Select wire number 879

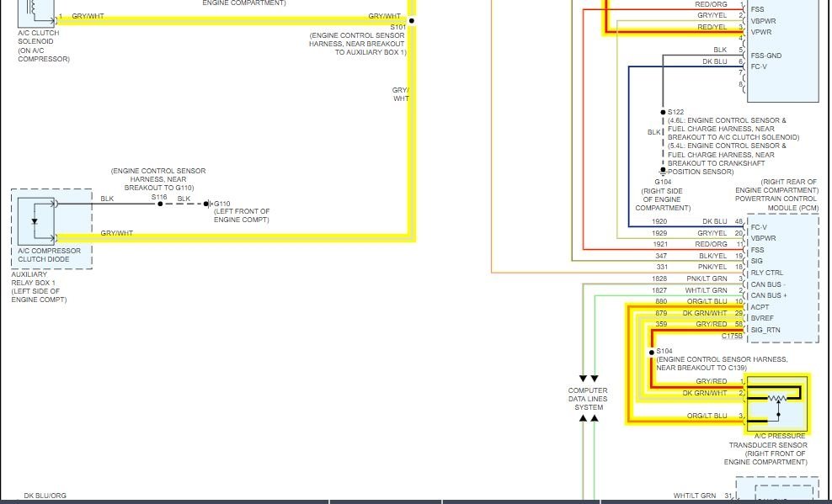(661, 313)
